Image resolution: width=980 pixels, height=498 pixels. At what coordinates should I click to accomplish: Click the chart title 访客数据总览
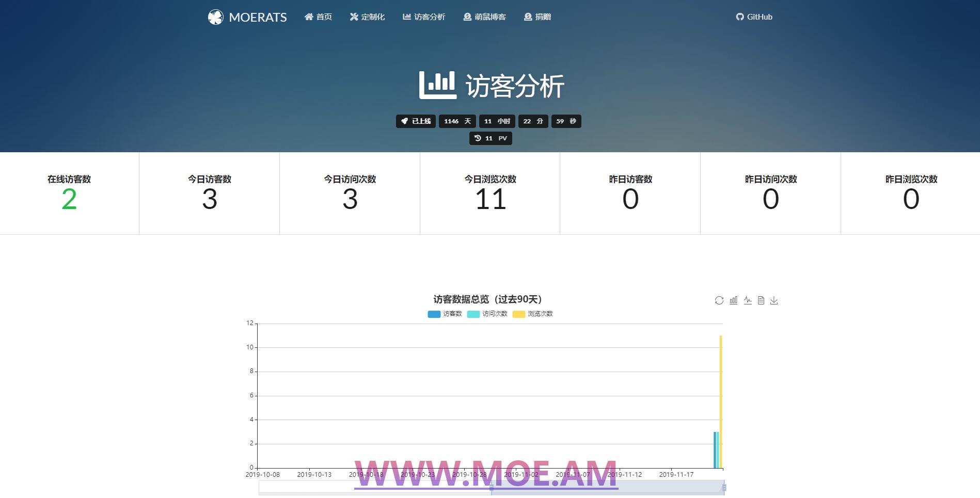[x=488, y=299]
